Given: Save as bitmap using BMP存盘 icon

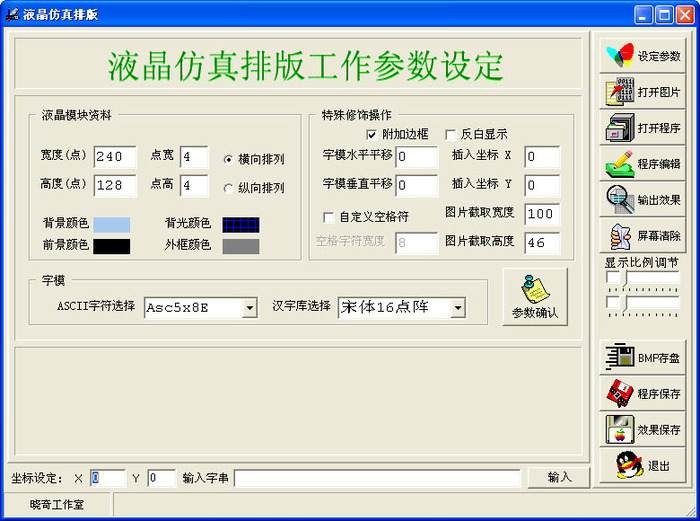Looking at the screenshot, I should pyautogui.click(x=642, y=357).
